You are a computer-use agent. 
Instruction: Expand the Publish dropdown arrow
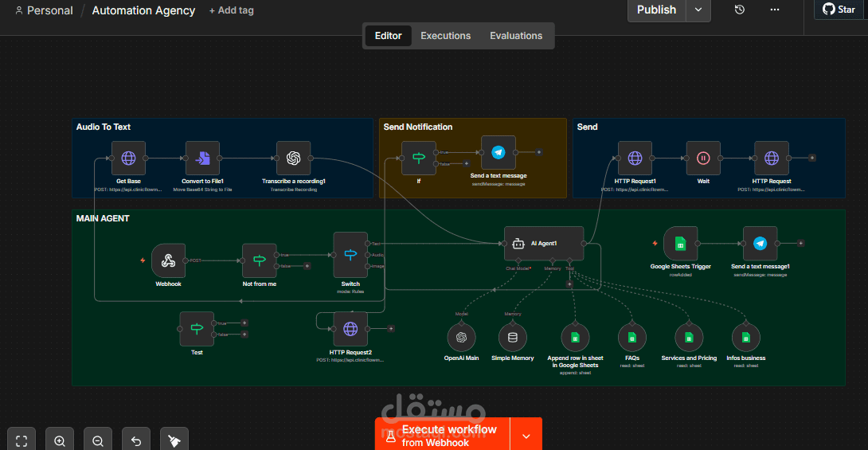pos(698,10)
